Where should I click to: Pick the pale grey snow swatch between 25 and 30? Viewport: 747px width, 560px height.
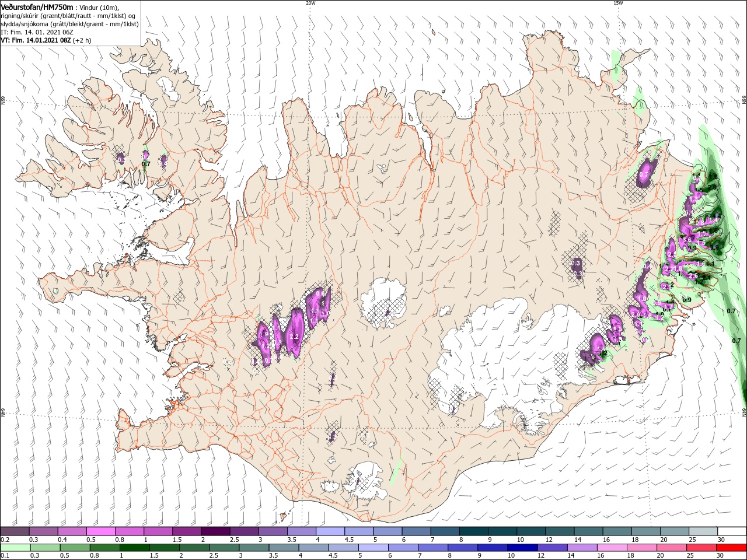click(x=703, y=531)
